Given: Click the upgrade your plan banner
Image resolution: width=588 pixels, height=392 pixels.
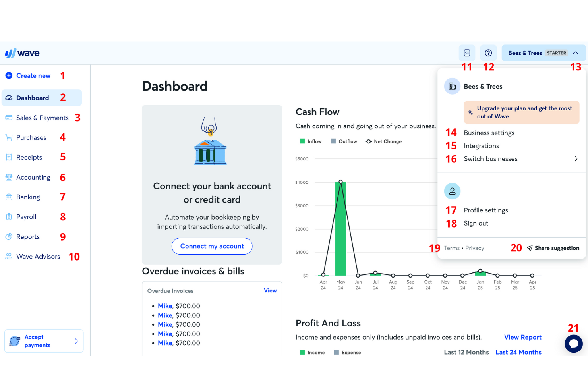Looking at the screenshot, I should click(521, 112).
